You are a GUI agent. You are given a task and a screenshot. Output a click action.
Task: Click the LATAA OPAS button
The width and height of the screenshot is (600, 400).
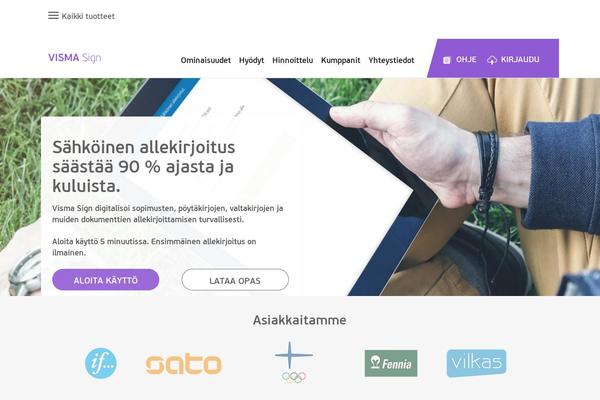coord(235,280)
